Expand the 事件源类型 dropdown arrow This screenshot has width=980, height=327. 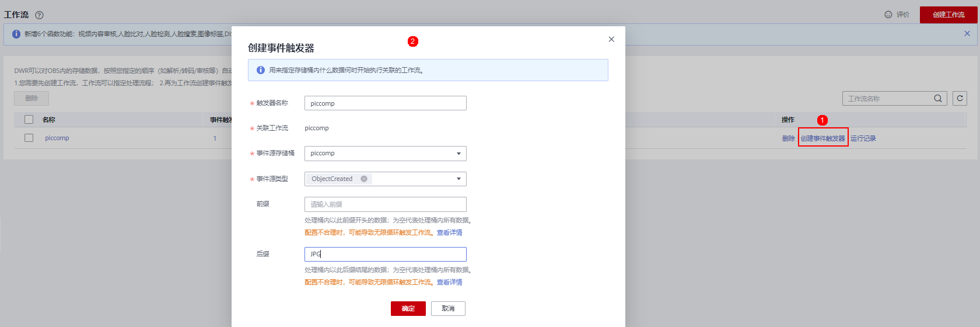click(x=459, y=179)
